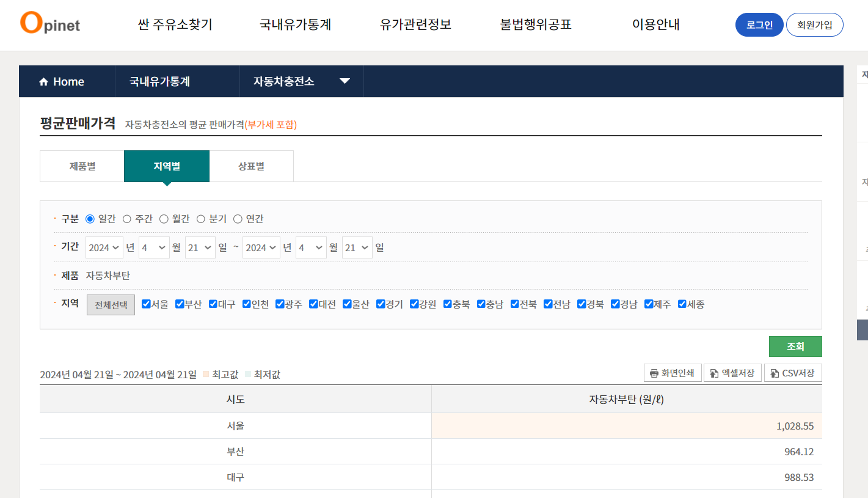
Task: Click the Home house icon
Action: click(x=43, y=81)
